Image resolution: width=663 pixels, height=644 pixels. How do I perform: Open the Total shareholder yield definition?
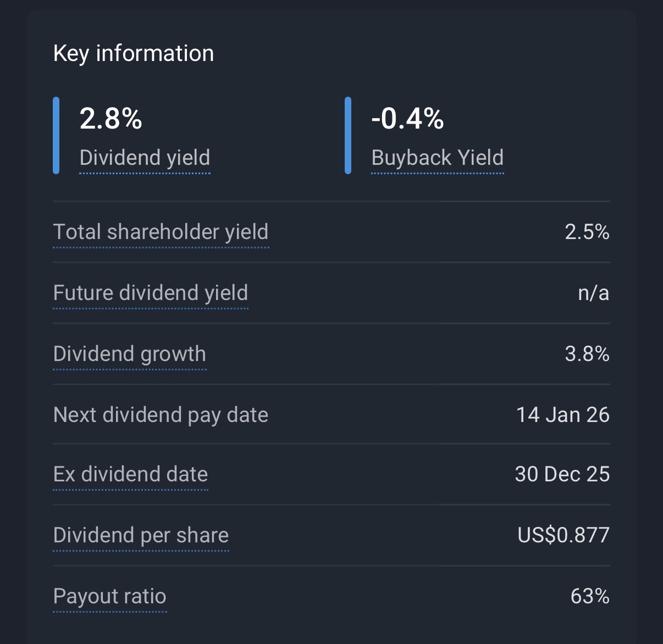[161, 232]
